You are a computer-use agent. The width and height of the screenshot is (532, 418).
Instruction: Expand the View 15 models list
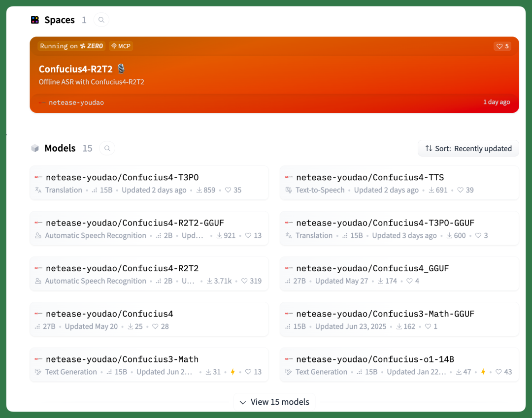tap(274, 402)
